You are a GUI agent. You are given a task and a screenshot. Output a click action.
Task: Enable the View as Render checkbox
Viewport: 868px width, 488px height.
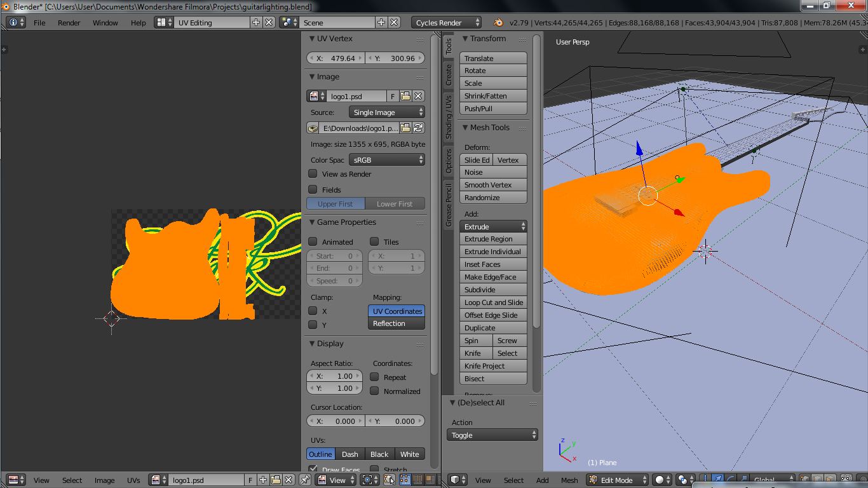[313, 173]
